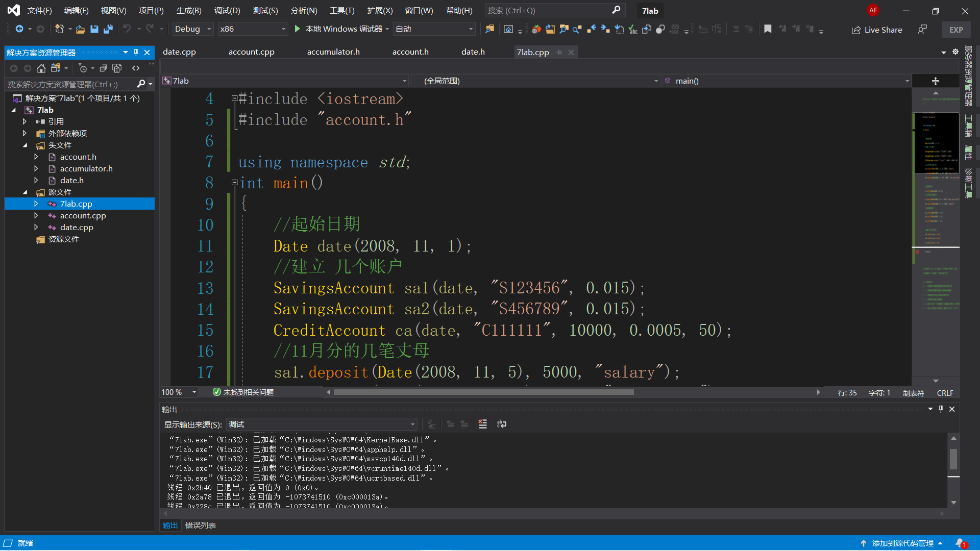980x551 pixels.
Task: Open the 调试(D) Debug menu
Action: [x=227, y=10]
